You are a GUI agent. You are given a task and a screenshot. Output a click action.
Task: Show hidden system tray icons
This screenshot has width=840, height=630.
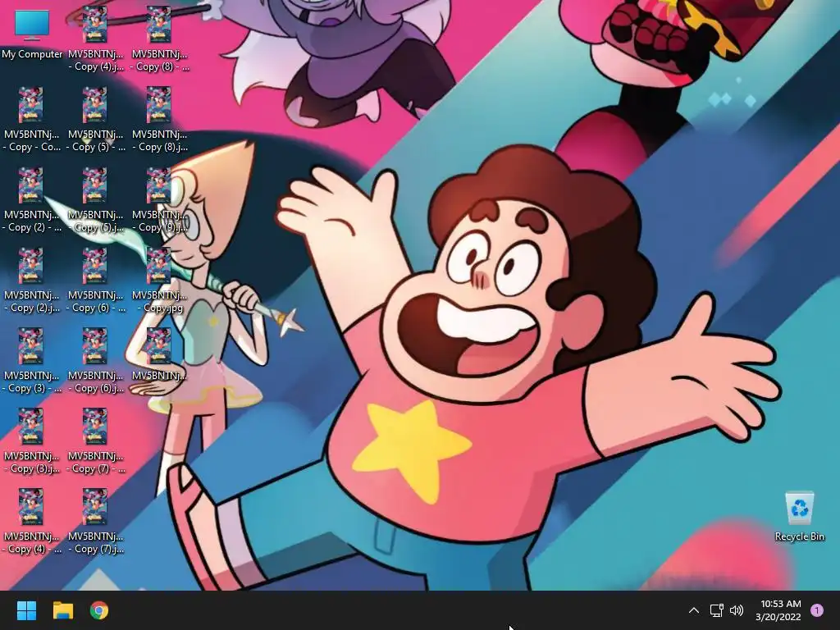[x=694, y=610]
